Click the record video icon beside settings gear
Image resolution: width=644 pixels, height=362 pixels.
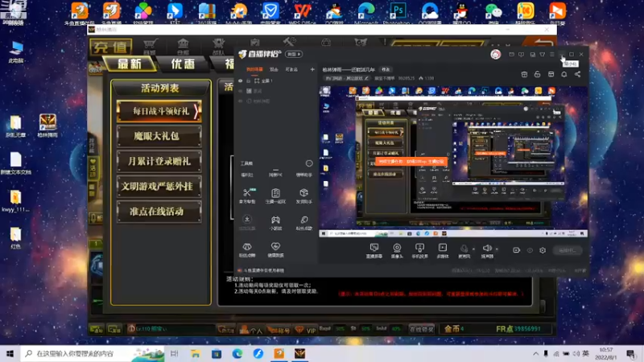click(x=516, y=250)
